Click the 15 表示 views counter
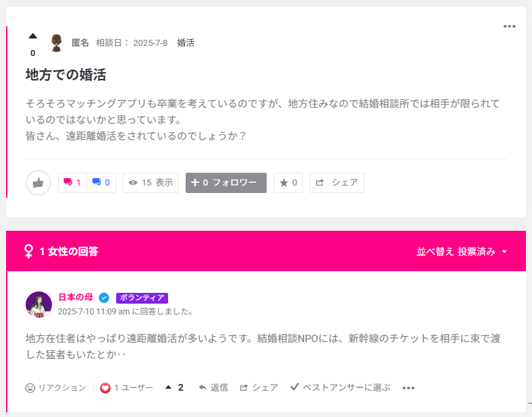This screenshot has width=532, height=417. pyautogui.click(x=151, y=183)
